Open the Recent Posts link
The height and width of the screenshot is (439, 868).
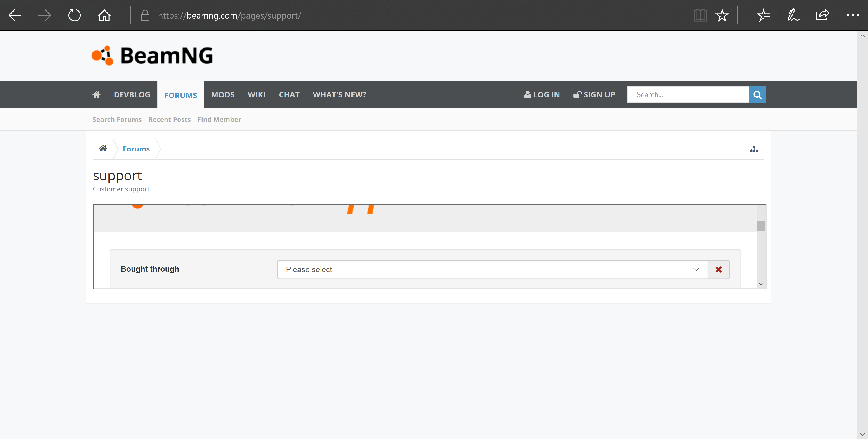point(169,120)
